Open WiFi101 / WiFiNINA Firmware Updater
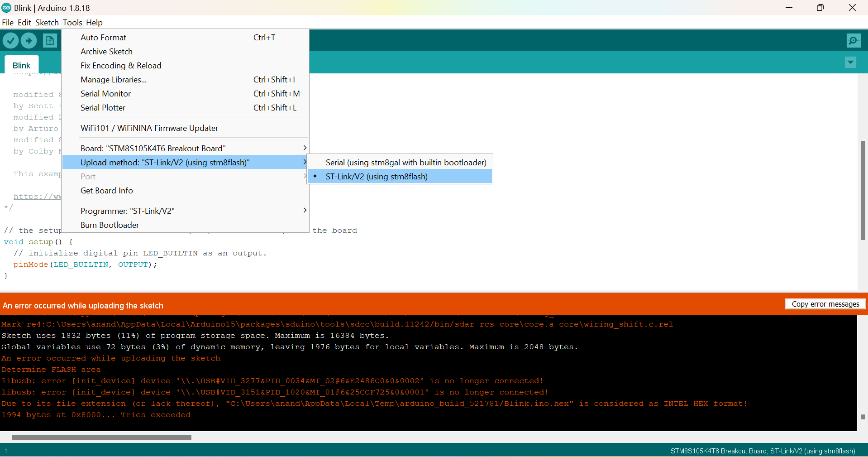 tap(186, 128)
